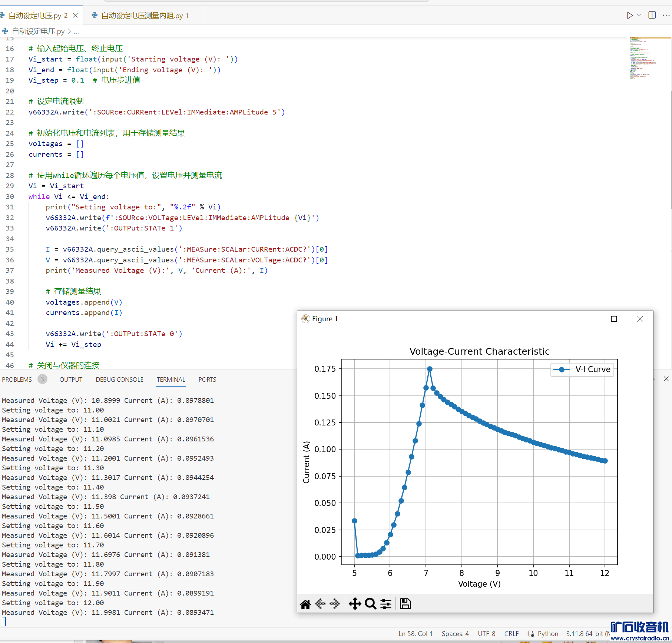
Task: Maximize the Figure 1 window
Action: [614, 319]
